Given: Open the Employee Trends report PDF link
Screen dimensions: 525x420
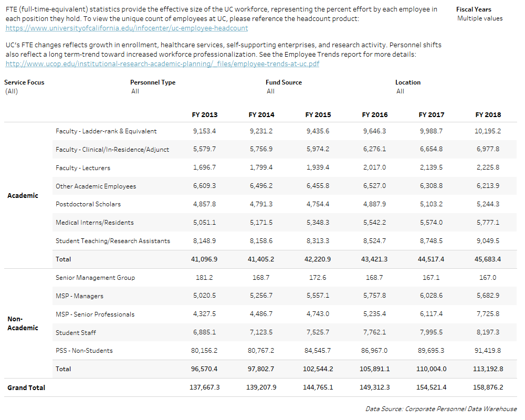Looking at the screenshot, I should point(162,64).
